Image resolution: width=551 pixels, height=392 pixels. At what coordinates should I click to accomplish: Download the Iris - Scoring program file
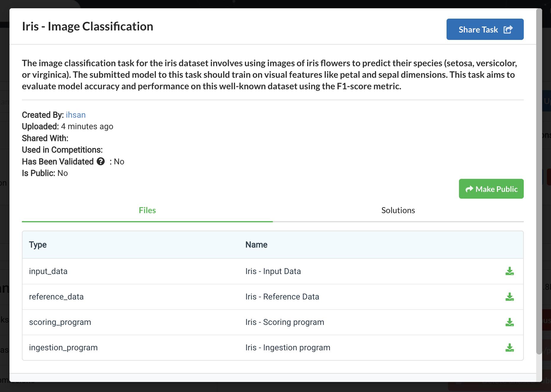(x=509, y=322)
